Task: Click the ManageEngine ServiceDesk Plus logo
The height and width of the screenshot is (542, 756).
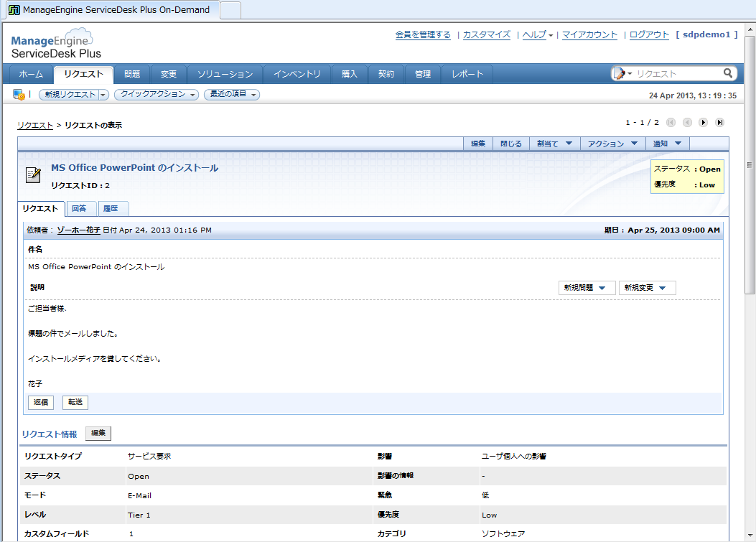Action: 55,45
